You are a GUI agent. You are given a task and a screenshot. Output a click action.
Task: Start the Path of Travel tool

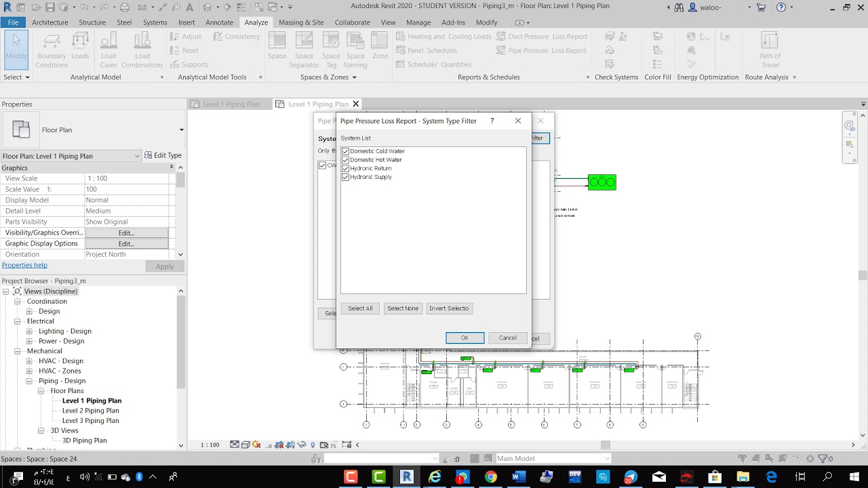(770, 50)
